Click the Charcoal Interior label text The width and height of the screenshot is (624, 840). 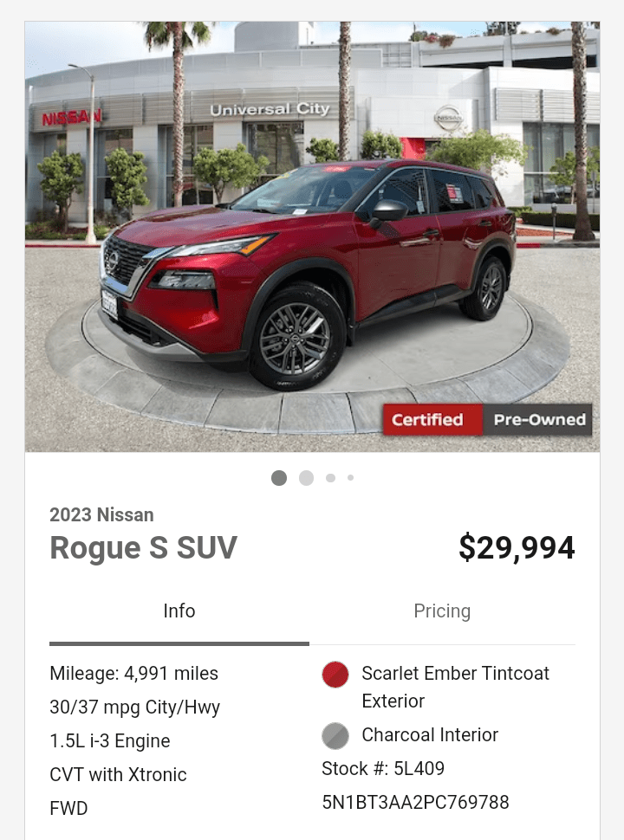point(430,734)
